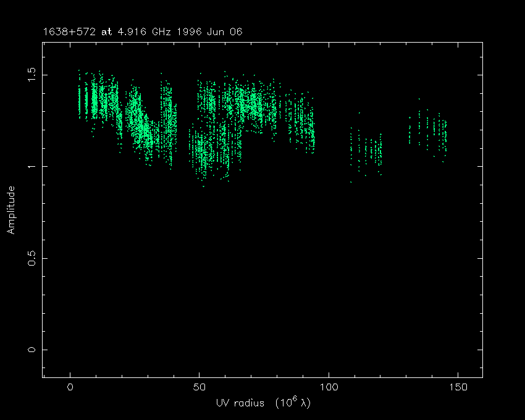Click the "Amplitude" y-axis label
525x420 pixels.
pyautogui.click(x=10, y=210)
